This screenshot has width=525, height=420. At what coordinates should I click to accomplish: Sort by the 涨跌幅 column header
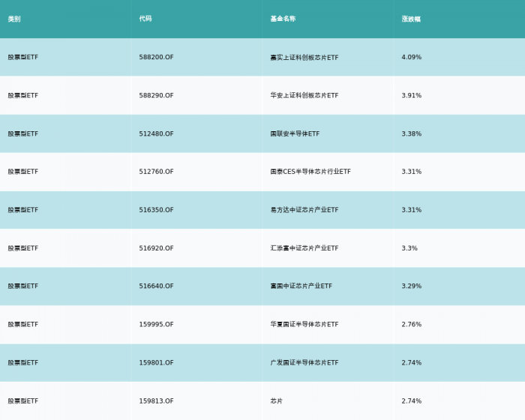click(x=411, y=19)
